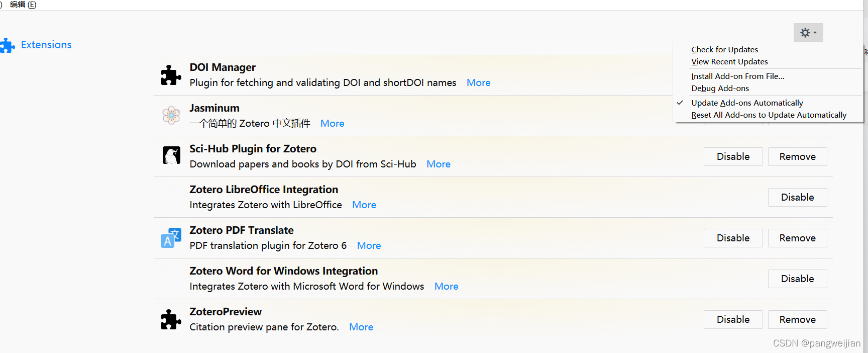Remove Zotero PDF Translate

pyautogui.click(x=797, y=238)
